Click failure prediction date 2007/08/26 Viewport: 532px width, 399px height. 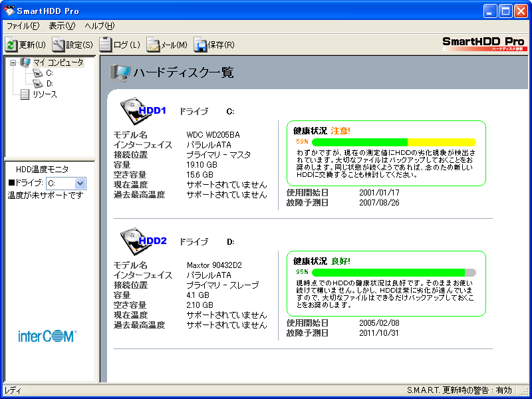(379, 203)
